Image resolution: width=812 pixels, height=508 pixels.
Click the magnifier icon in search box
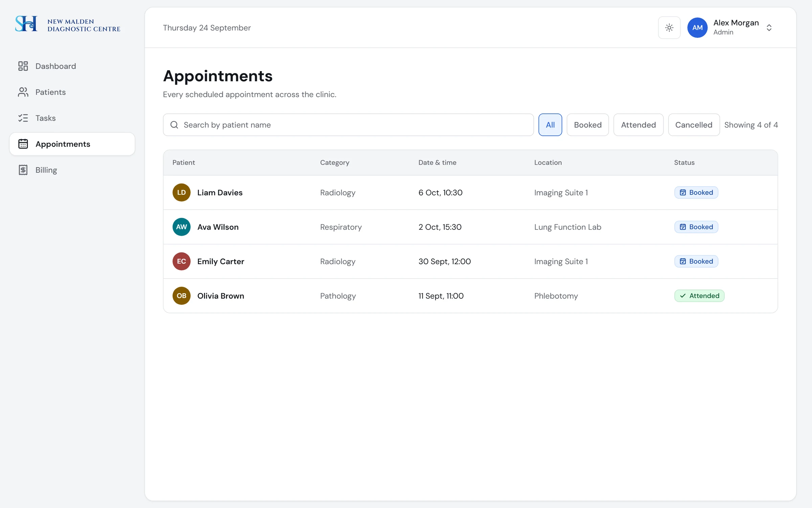(174, 125)
